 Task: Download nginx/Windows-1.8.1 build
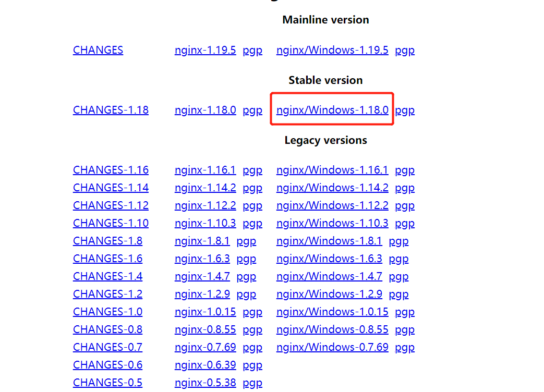tap(329, 241)
